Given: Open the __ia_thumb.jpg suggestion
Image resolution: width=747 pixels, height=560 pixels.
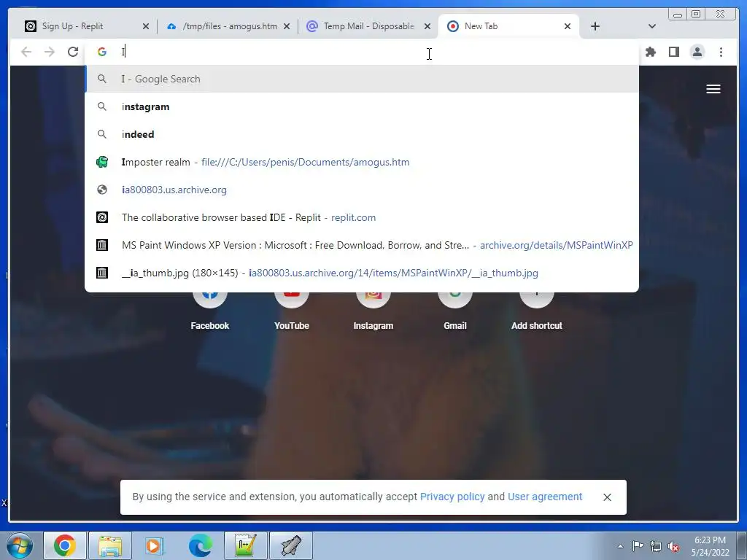Looking at the screenshot, I should click(x=362, y=273).
